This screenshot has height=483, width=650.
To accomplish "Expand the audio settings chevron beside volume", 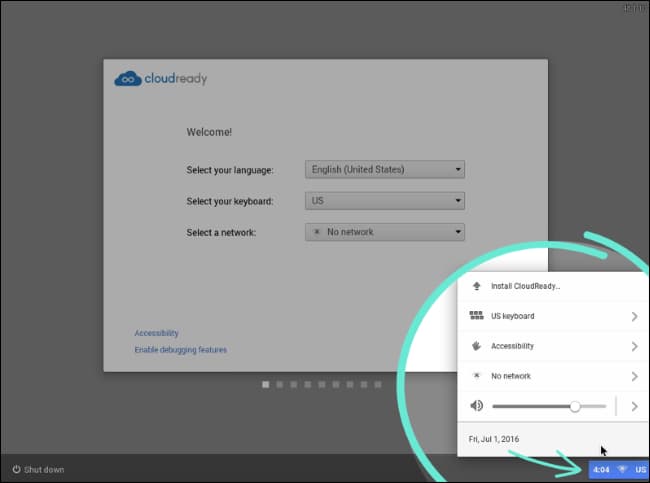I will click(635, 406).
